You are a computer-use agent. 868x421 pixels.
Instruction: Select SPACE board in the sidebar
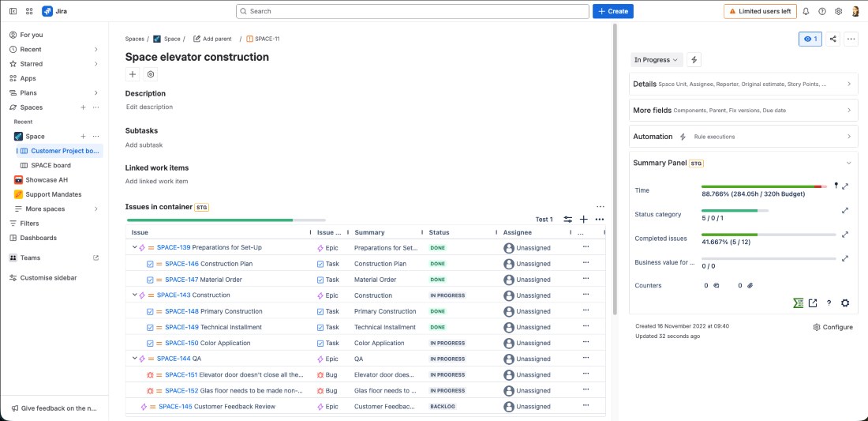pos(51,165)
